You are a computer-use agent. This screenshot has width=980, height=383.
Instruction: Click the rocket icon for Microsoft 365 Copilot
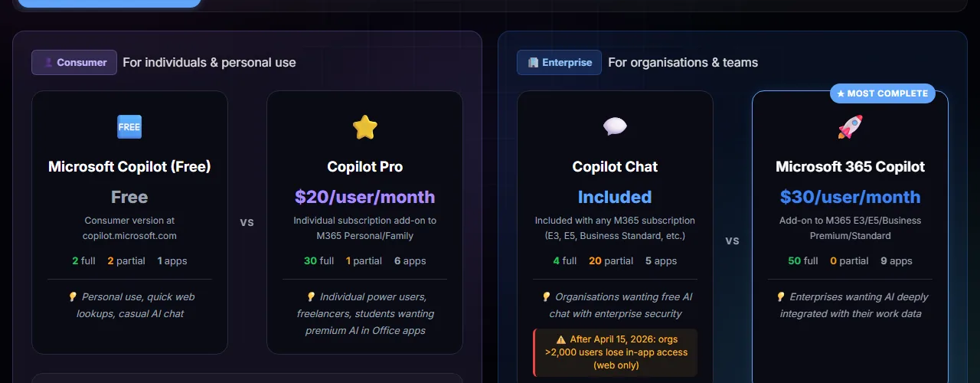[x=850, y=127]
